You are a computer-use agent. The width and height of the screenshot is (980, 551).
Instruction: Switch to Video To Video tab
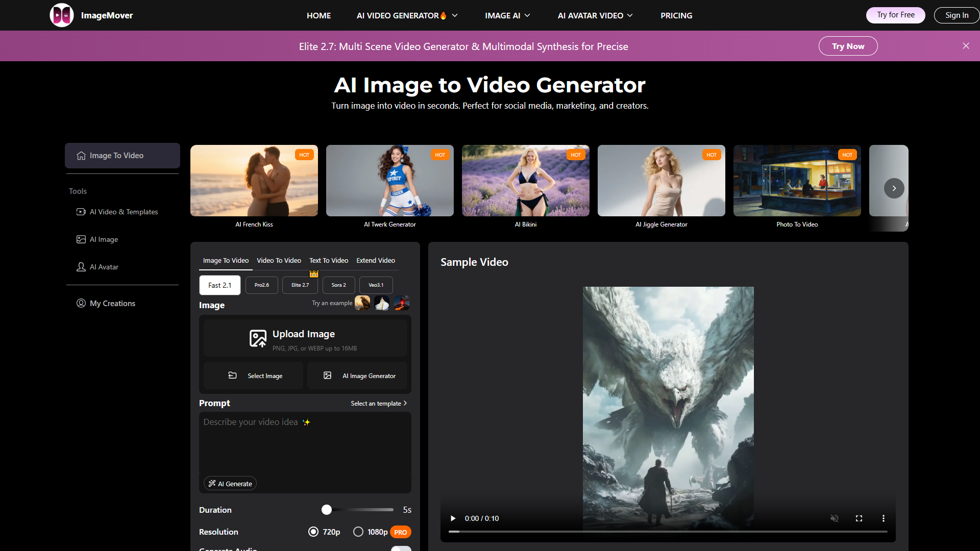click(279, 260)
